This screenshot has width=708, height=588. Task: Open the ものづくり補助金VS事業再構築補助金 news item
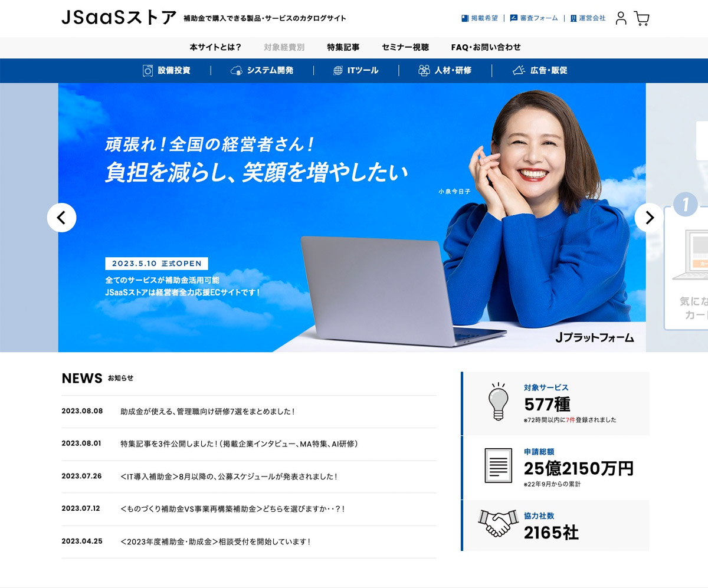click(232, 509)
